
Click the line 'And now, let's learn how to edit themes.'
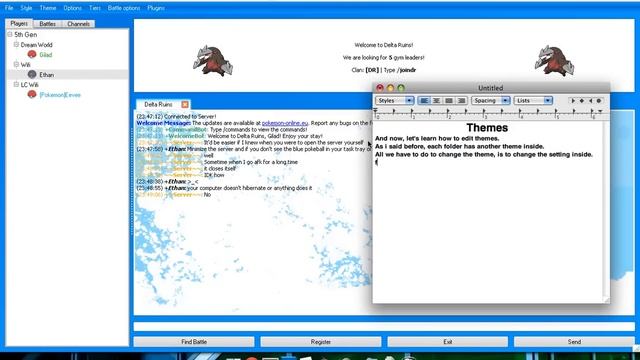click(437, 138)
